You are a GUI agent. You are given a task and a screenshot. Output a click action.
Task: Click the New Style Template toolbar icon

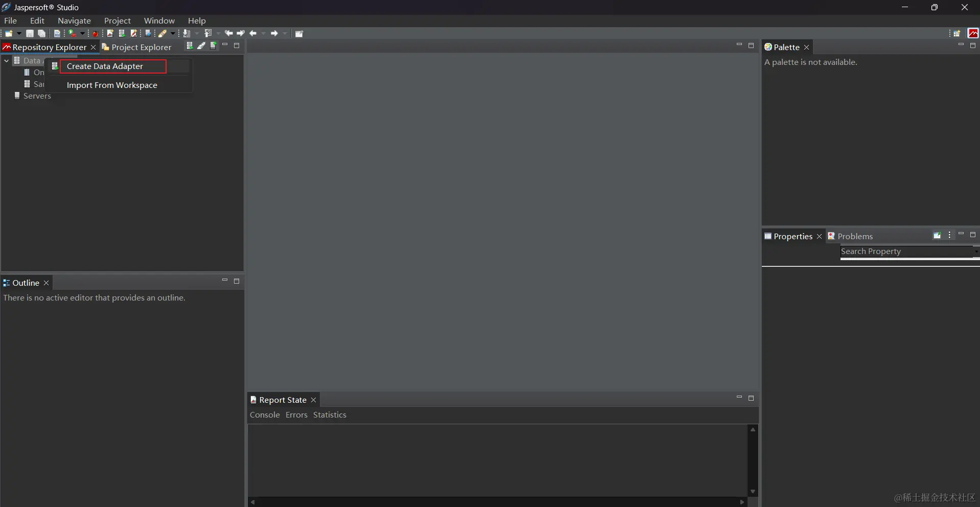(x=134, y=33)
